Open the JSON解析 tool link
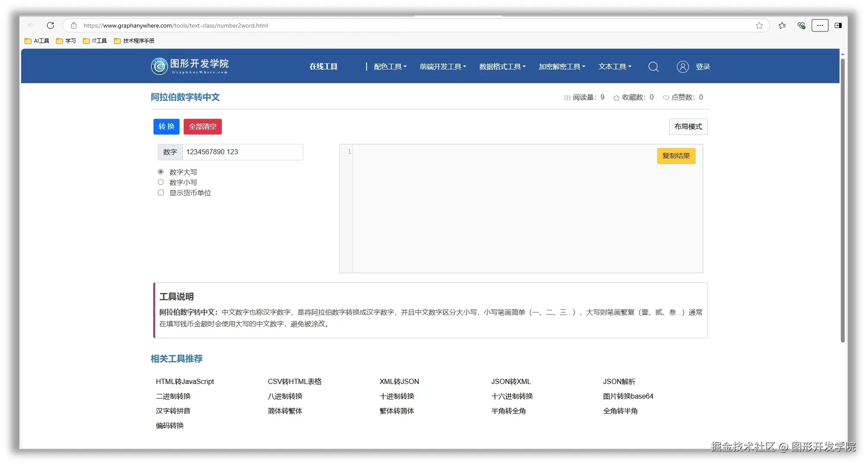 619,382
